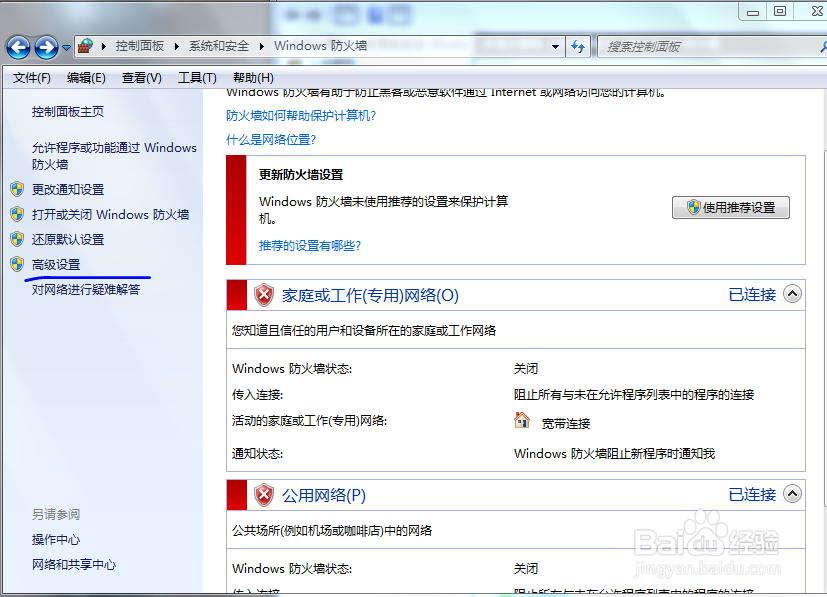Click the search magnifier icon
Image resolution: width=827 pixels, height=597 pixels.
click(823, 47)
